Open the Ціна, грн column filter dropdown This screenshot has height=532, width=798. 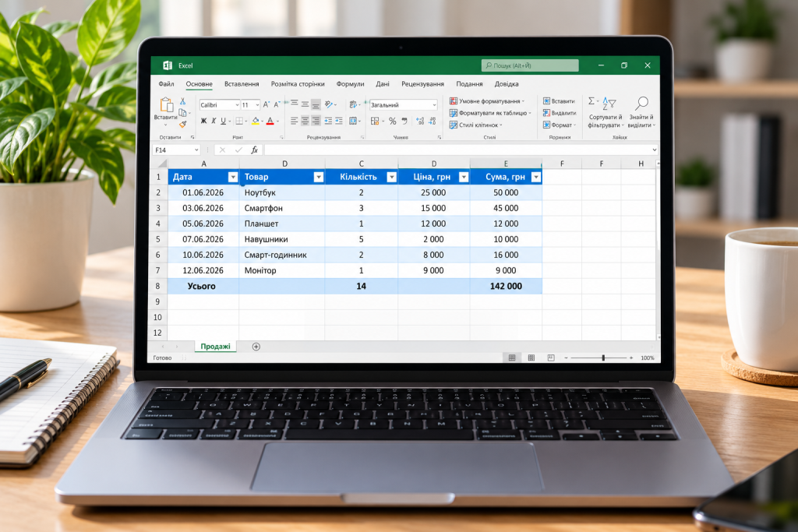click(x=464, y=177)
